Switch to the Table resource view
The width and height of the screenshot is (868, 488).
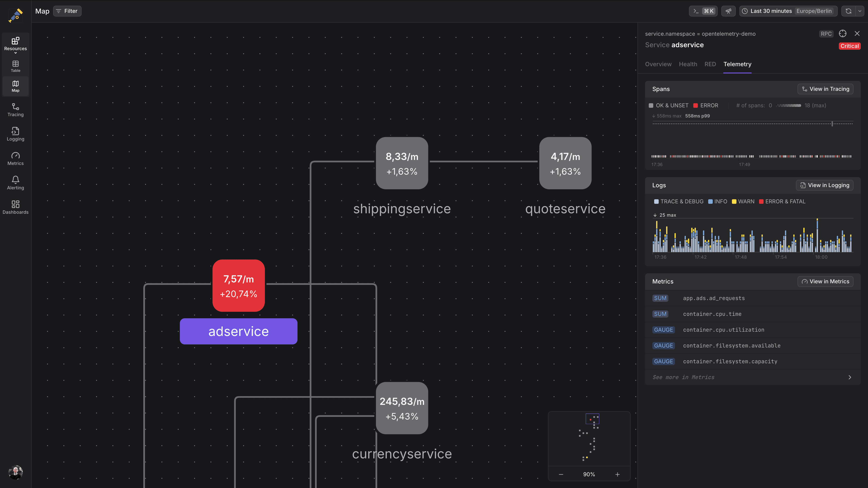point(16,66)
